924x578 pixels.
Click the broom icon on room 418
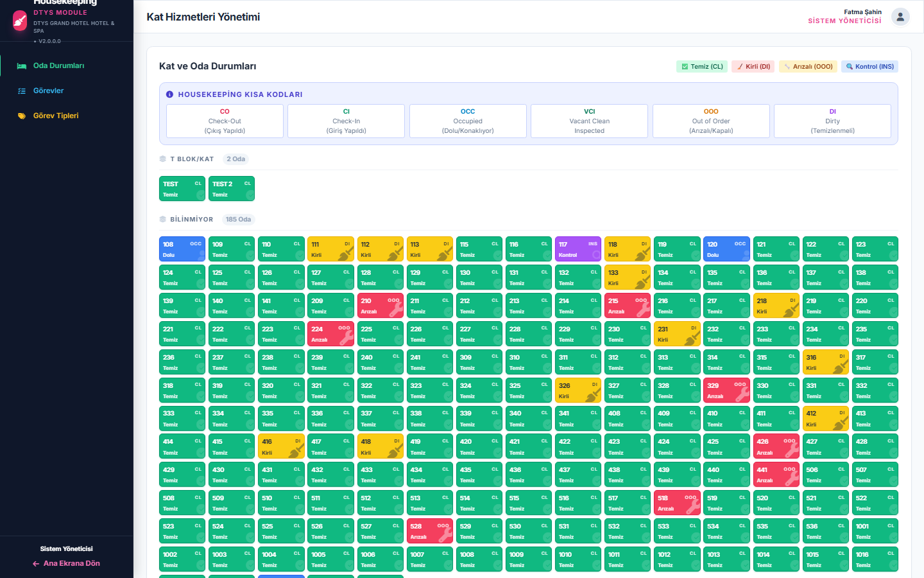(395, 451)
